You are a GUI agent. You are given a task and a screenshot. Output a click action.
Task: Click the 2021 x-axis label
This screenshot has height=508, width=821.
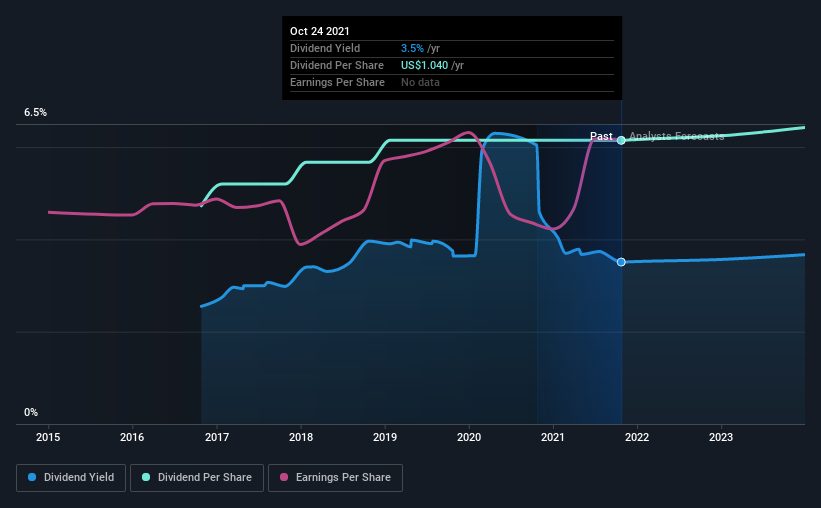pos(553,437)
